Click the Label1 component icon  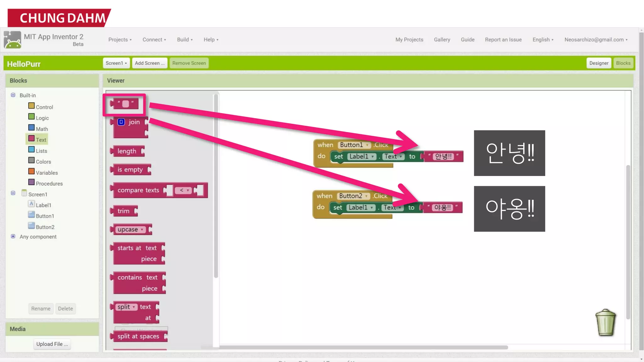(x=31, y=204)
